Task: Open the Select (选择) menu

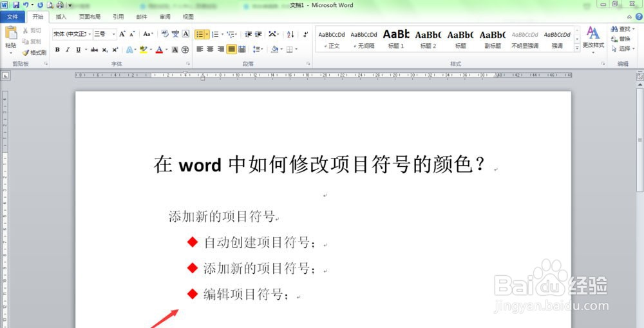Action: tap(623, 48)
